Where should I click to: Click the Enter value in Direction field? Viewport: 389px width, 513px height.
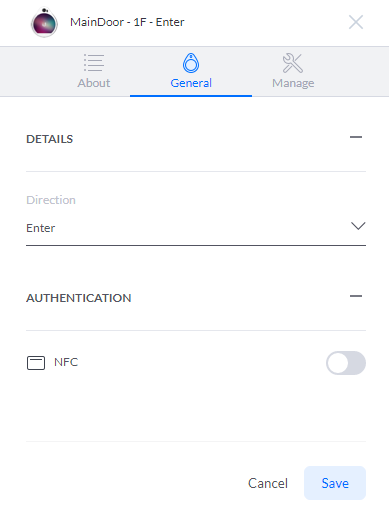(x=41, y=228)
